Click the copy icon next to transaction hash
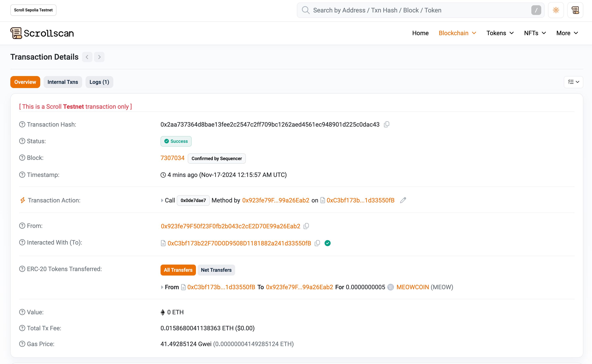 (387, 124)
